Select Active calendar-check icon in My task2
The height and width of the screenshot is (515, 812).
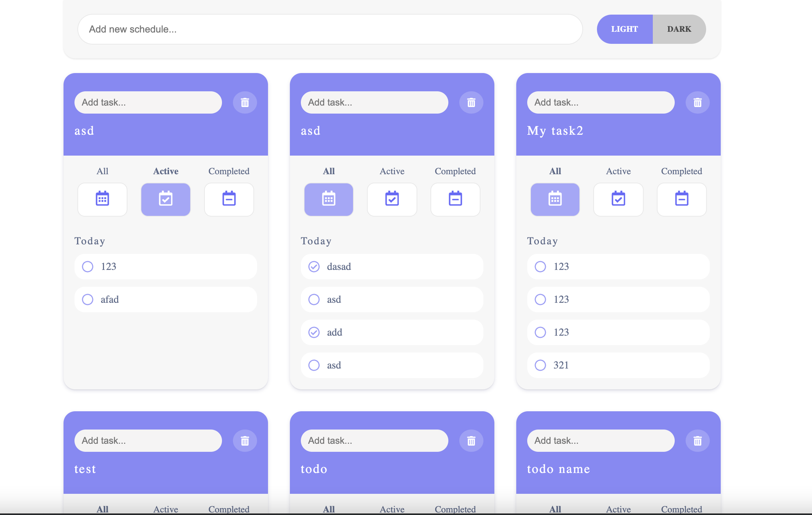(618, 199)
